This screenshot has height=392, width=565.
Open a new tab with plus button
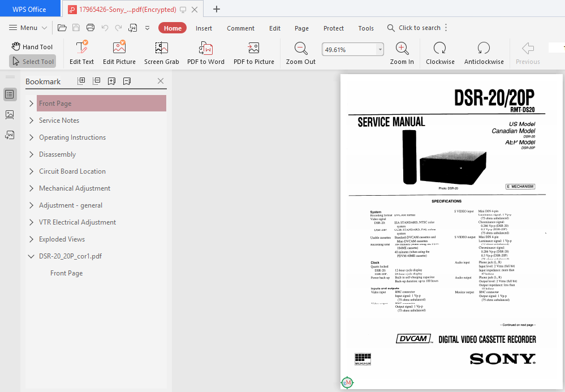(x=216, y=10)
